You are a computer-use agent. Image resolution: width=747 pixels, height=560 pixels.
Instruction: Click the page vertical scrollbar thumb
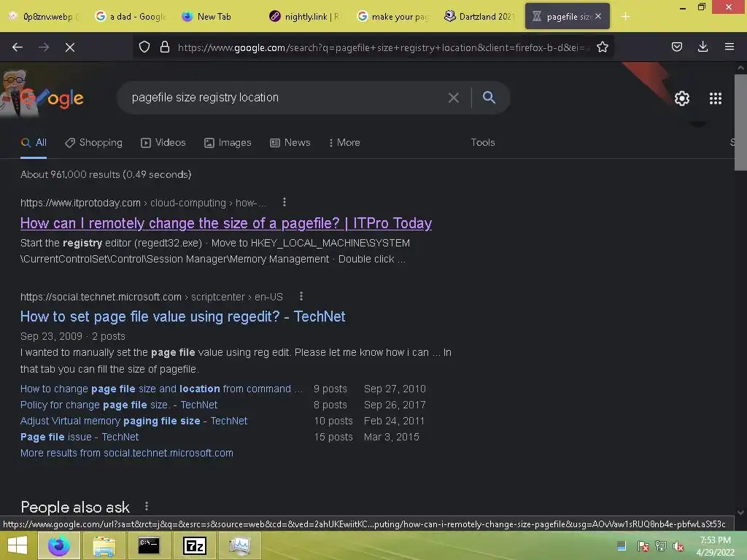pos(740,122)
